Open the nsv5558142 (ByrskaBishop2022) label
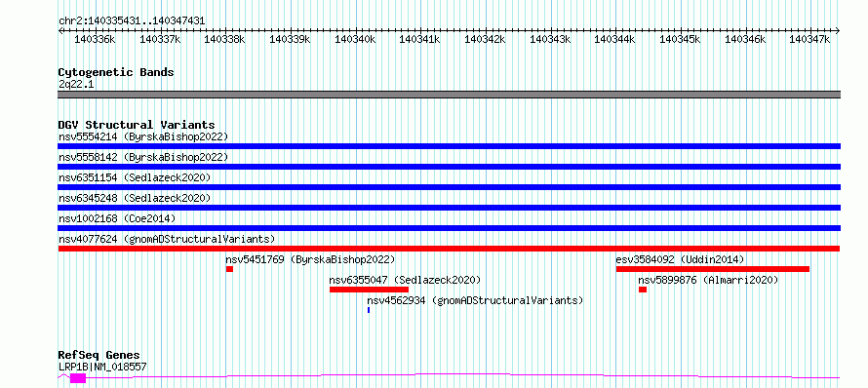This screenshot has height=388, width=868. (x=143, y=157)
